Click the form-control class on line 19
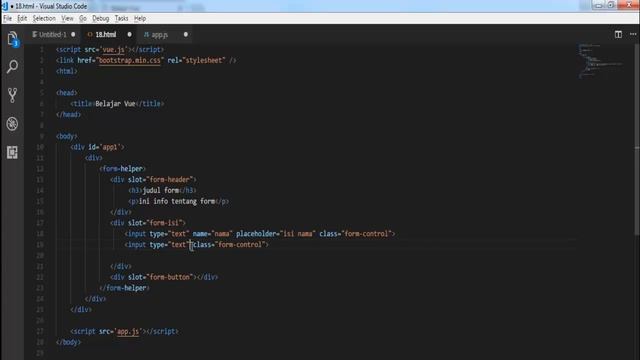Screen dimensions: 640x360 coord(240,245)
